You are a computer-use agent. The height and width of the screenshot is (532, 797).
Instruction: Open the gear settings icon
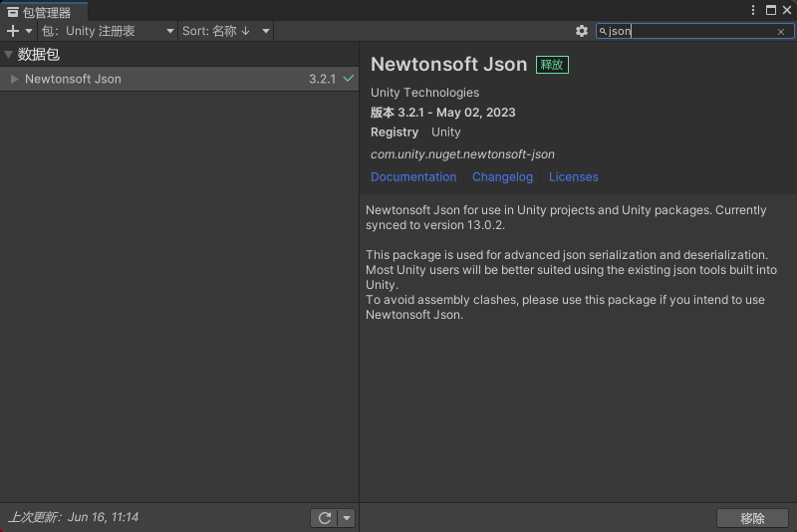[582, 31]
